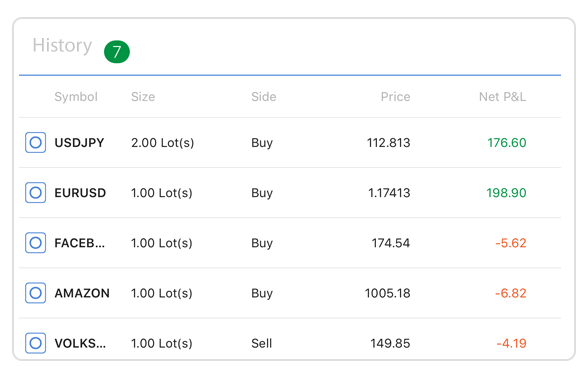Viewport: 587px width, 379px height.
Task: Sort by Side column header
Action: click(x=264, y=97)
